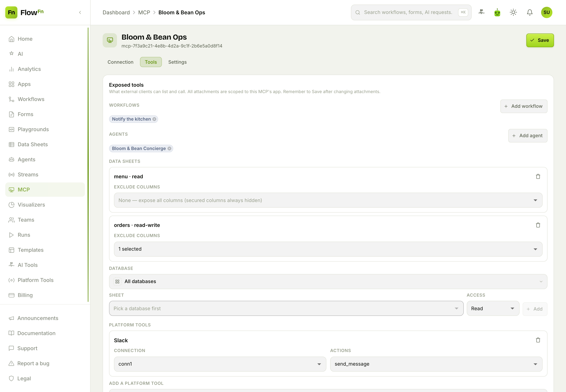Open Data Sheets in the sidebar
Screen dimensions: 566x392
coord(45,144)
